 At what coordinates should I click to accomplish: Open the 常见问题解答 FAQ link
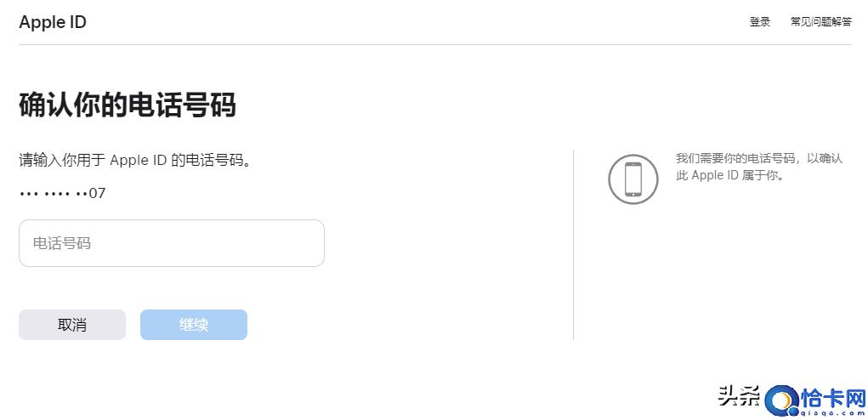821,22
